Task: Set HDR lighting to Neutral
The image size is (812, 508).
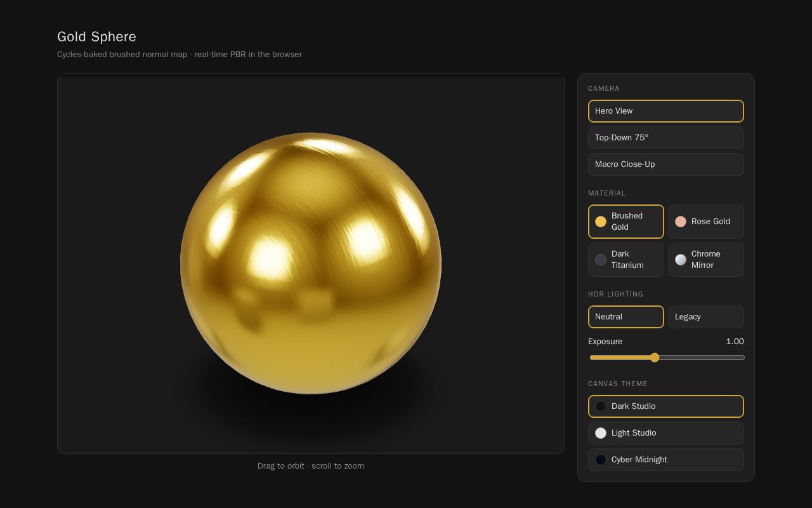Action: 626,317
